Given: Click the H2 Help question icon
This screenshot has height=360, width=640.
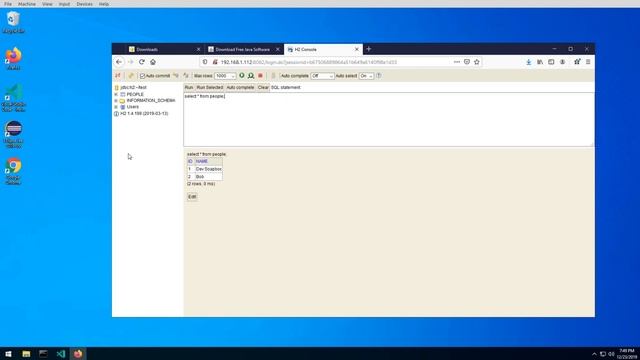Looking at the screenshot, I should [379, 76].
